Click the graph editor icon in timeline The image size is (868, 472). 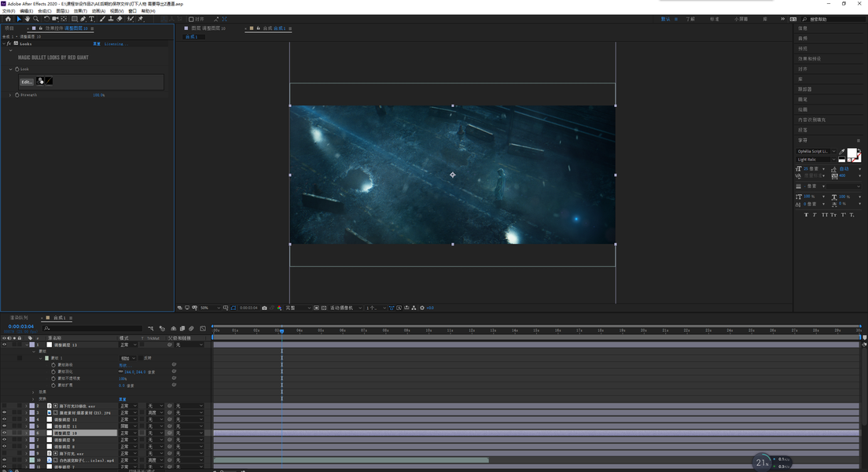click(203, 329)
